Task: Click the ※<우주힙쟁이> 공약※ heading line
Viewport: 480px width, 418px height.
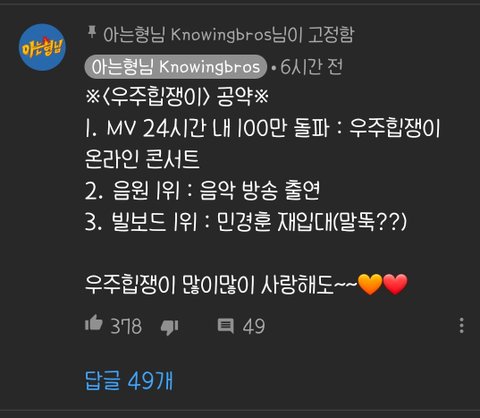Action: click(177, 97)
